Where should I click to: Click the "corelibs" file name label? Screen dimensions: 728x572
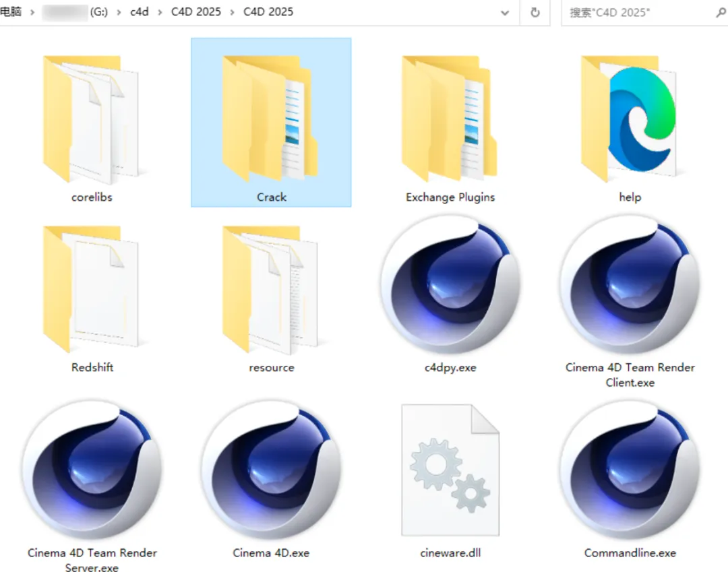(92, 197)
